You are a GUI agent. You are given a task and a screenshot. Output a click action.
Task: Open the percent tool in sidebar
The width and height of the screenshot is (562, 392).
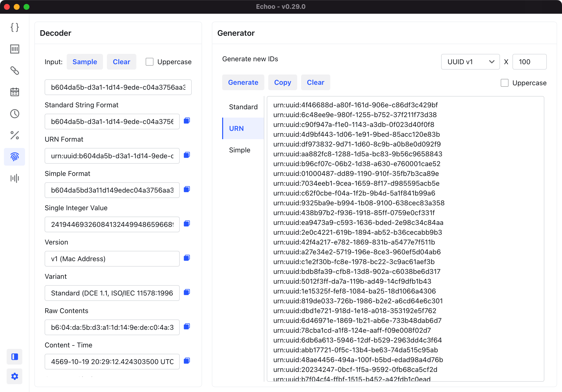pos(15,135)
